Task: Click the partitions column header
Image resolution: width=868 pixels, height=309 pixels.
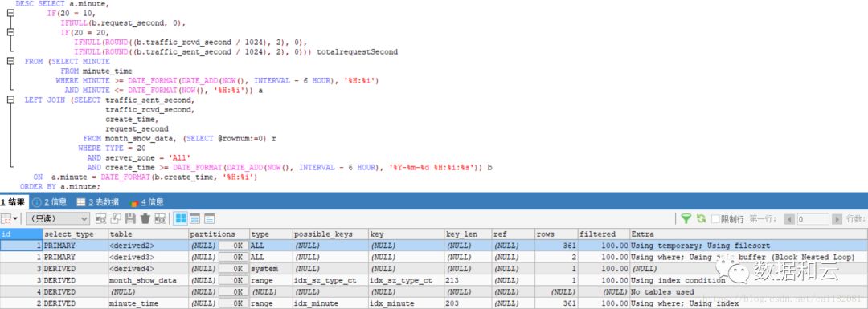Action: click(219, 234)
